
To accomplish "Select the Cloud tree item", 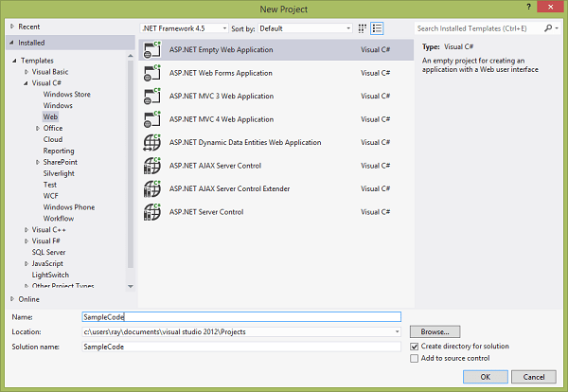I will 53,139.
